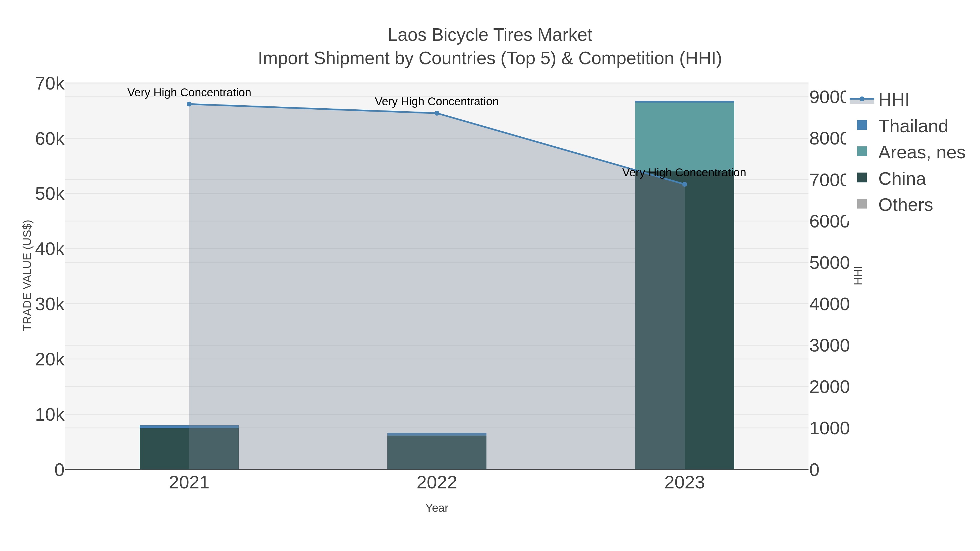Toggle the HHI legend entry
Image resolution: width=980 pixels, height=551 pixels.
click(880, 100)
